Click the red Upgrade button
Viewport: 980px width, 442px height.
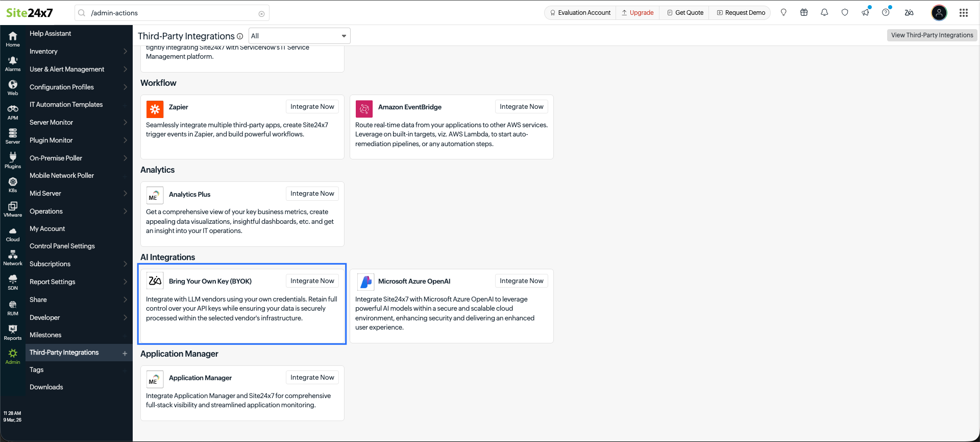638,13
